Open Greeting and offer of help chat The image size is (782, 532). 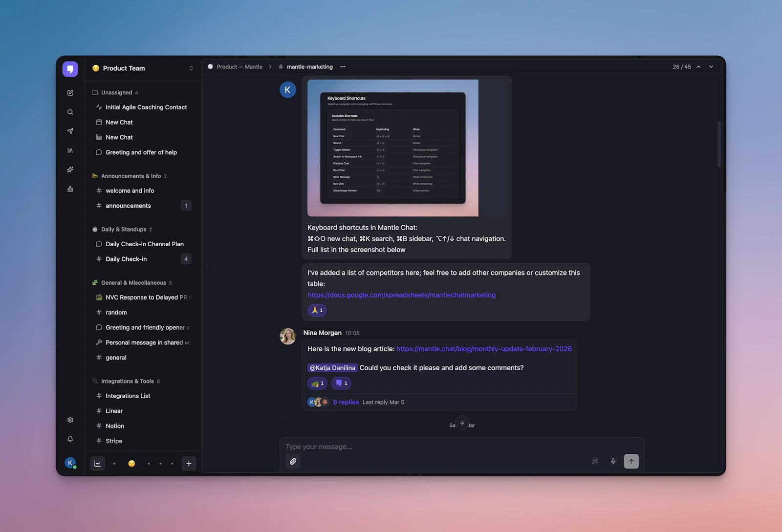click(x=143, y=152)
